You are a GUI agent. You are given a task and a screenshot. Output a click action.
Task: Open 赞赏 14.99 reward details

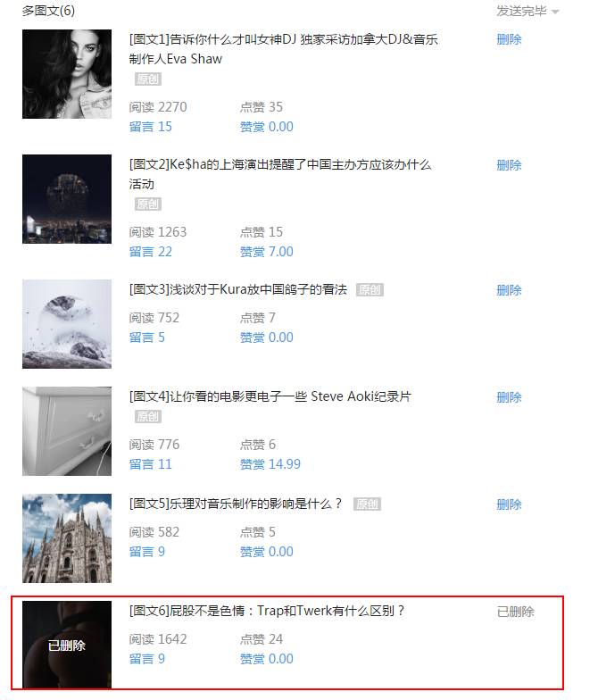[270, 464]
